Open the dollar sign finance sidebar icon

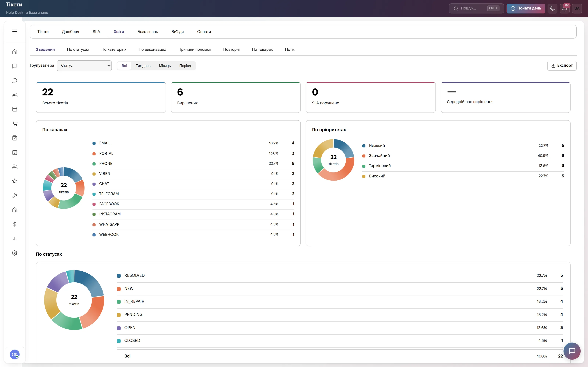point(15,224)
